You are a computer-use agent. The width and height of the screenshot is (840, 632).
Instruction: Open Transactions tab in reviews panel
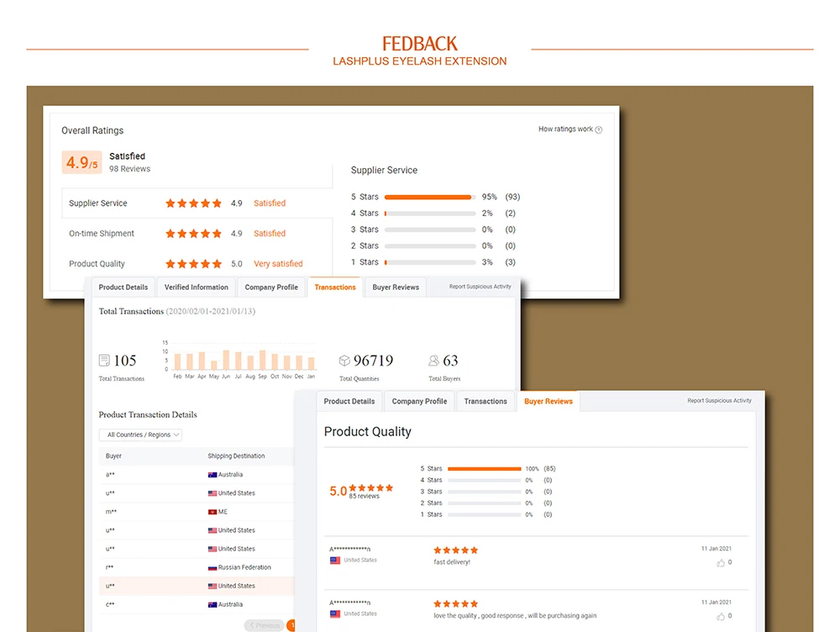tap(486, 402)
